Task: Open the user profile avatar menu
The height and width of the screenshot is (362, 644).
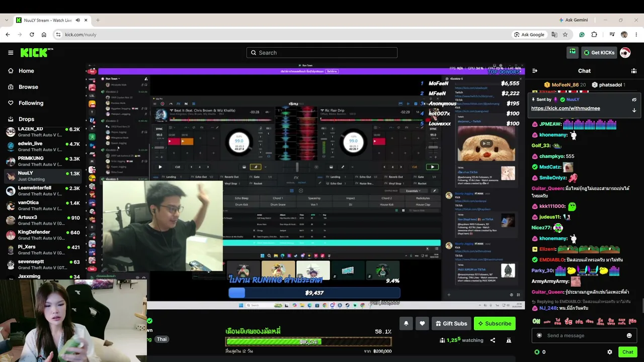Action: [625, 53]
